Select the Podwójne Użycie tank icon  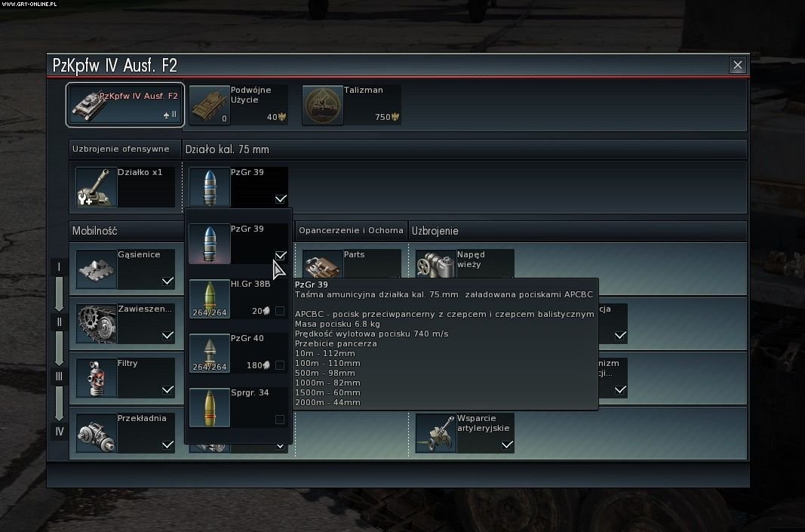[x=210, y=106]
